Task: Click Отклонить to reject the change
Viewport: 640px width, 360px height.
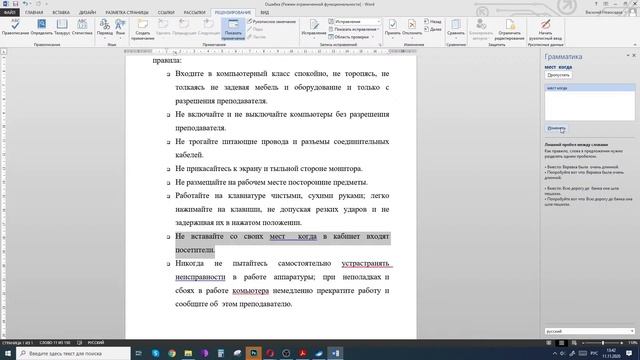Action: pyautogui.click(x=412, y=28)
